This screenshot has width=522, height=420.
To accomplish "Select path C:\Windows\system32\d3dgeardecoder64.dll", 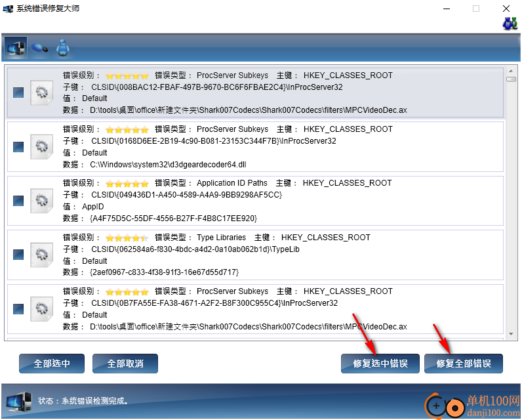I will tap(168, 165).
